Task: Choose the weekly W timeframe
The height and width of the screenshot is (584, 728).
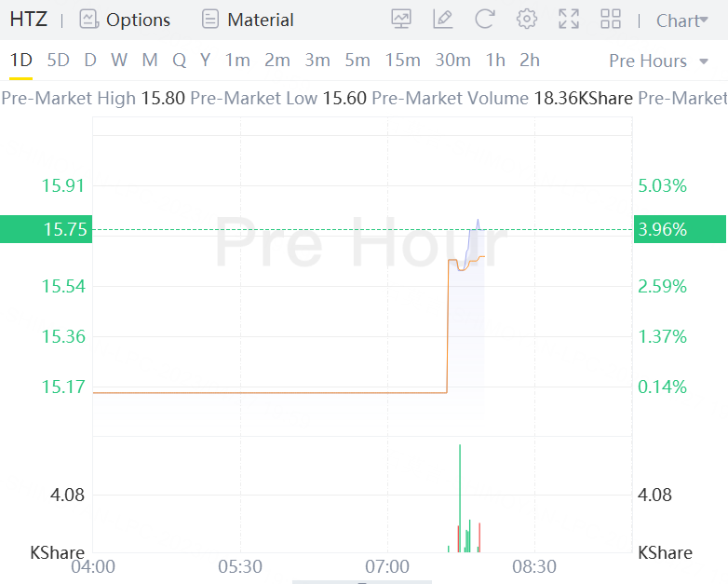Action: pyautogui.click(x=119, y=61)
